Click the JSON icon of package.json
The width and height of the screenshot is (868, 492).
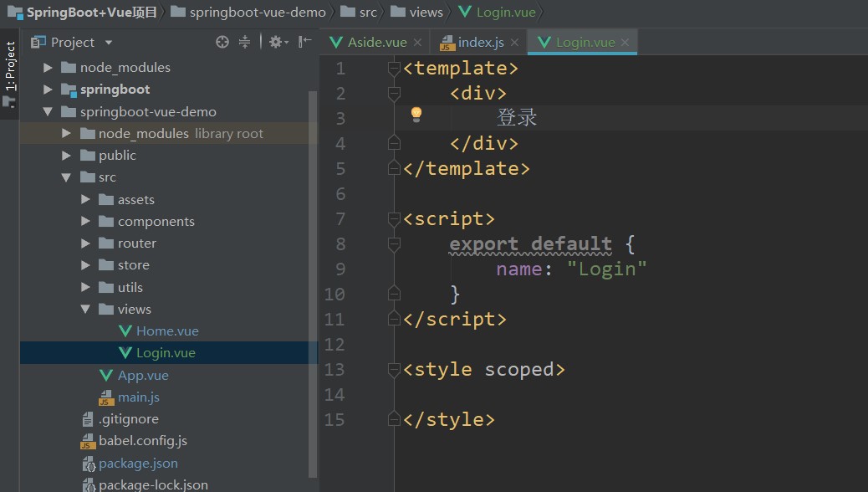[x=89, y=464]
